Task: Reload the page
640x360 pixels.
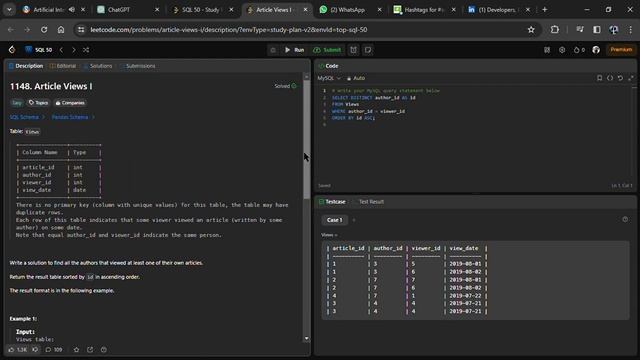Action: [44, 29]
